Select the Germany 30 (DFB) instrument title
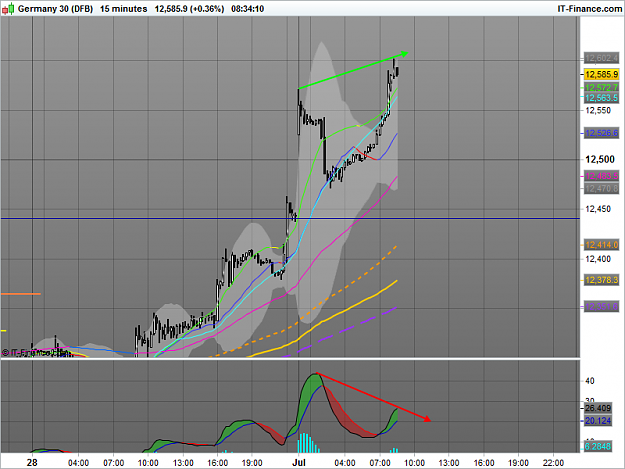The width and height of the screenshot is (625, 469). (x=55, y=9)
